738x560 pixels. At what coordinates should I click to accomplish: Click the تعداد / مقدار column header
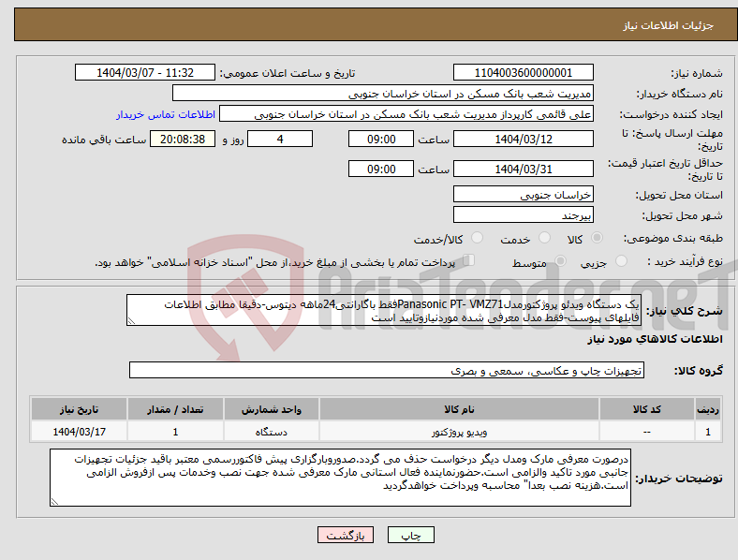[175, 409]
